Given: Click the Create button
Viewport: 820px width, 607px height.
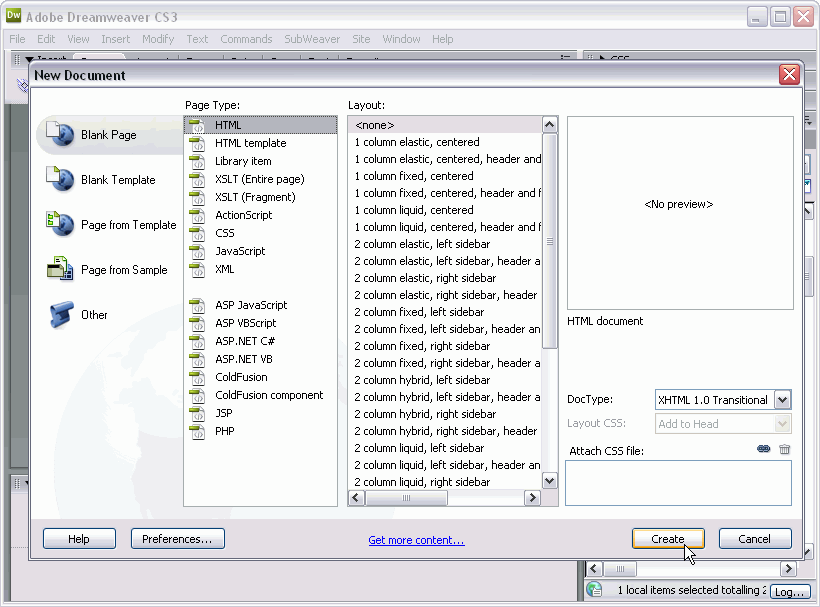Looking at the screenshot, I should [668, 539].
